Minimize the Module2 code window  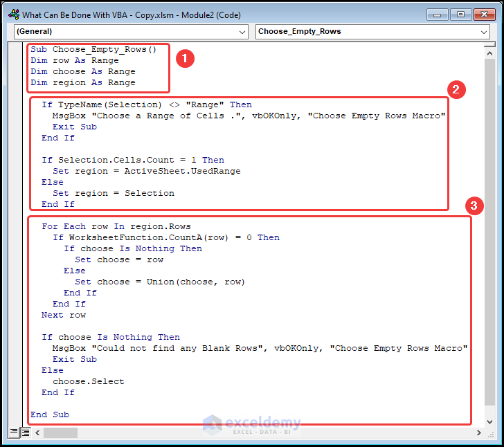coord(437,15)
